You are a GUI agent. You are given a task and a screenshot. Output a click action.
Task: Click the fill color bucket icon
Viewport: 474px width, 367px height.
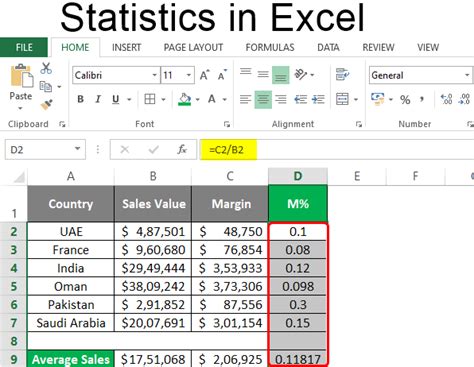coord(185,99)
